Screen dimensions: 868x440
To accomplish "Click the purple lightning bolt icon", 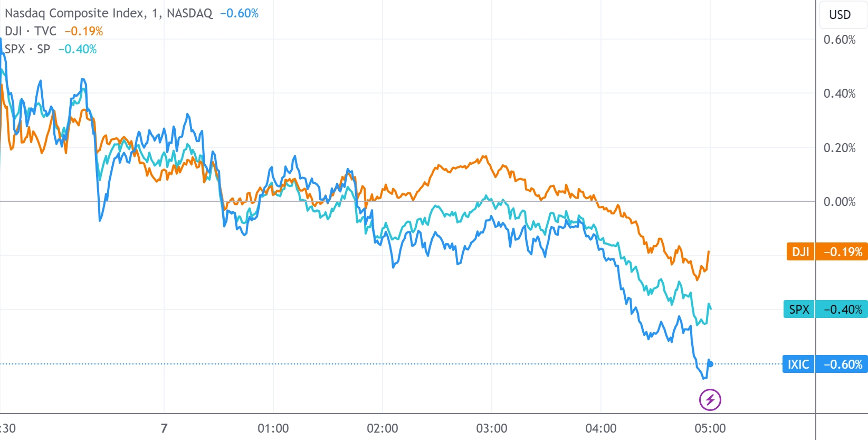I will pos(710,400).
